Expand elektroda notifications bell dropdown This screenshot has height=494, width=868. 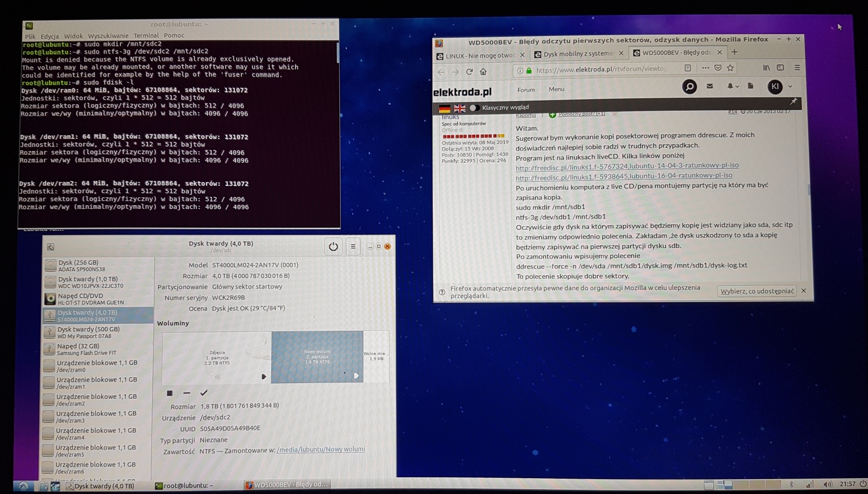(x=732, y=86)
